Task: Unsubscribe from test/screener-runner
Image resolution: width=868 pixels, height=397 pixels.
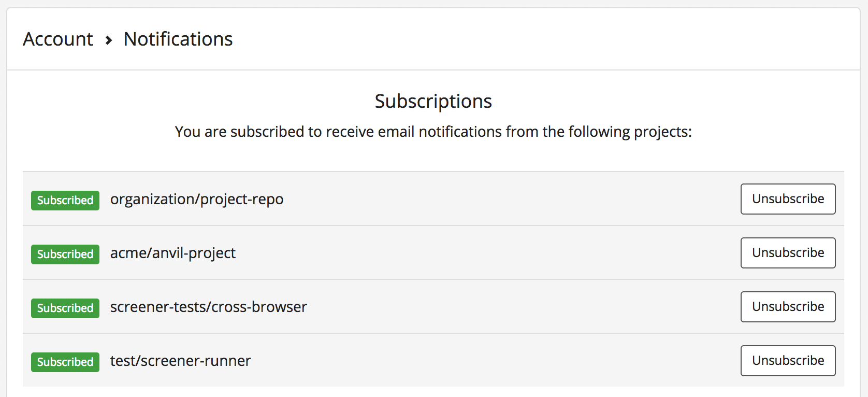Action: tap(788, 360)
